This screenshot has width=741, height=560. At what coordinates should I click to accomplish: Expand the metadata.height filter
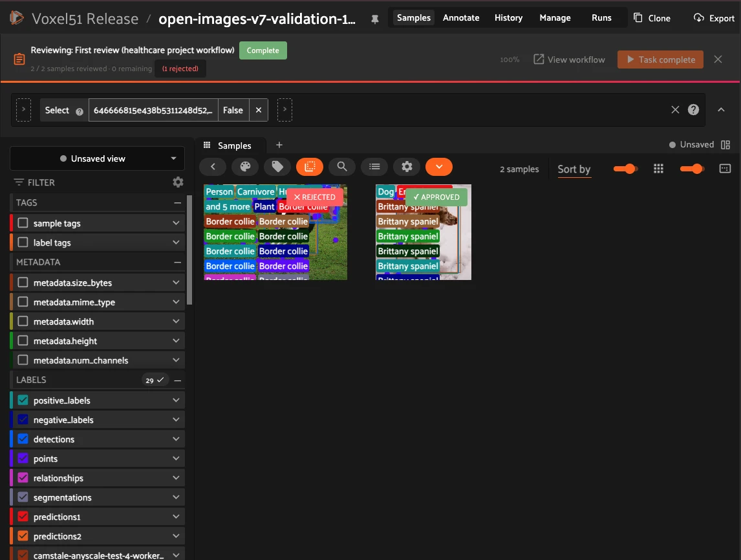pos(176,341)
